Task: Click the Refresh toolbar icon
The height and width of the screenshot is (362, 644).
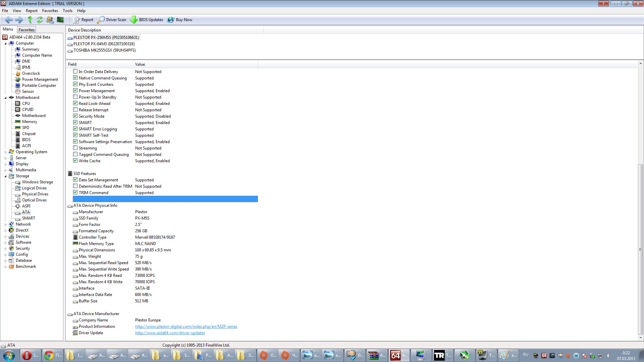Action: (40, 20)
